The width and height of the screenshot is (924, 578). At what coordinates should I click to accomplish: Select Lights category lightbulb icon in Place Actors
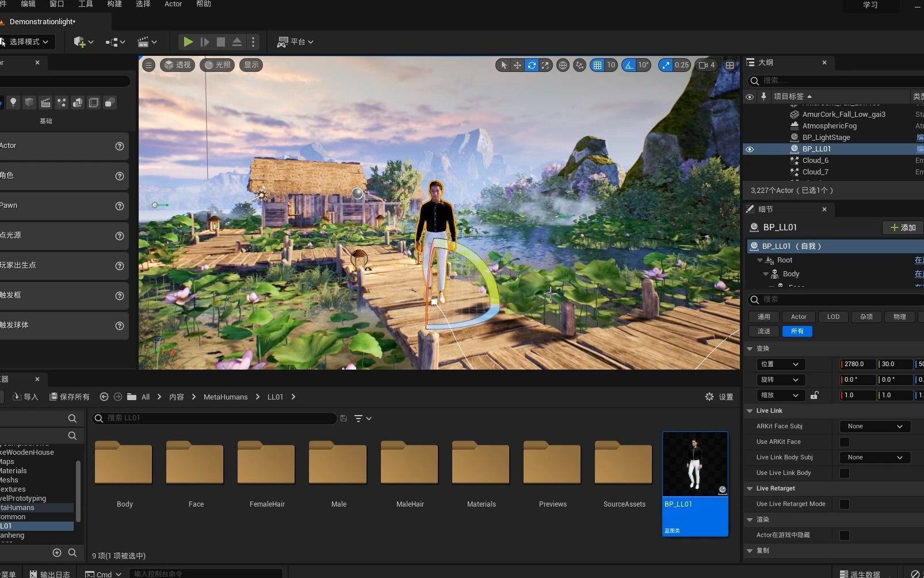(13, 102)
